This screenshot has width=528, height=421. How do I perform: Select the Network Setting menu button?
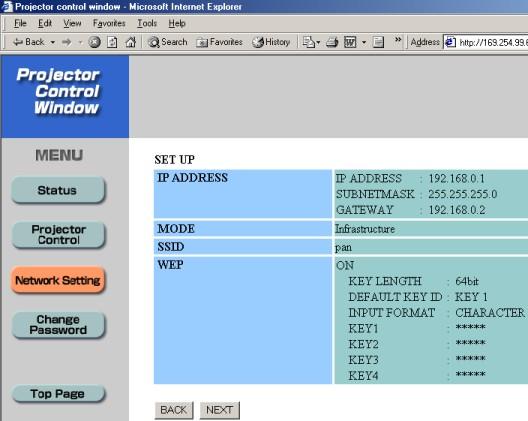[x=58, y=280]
